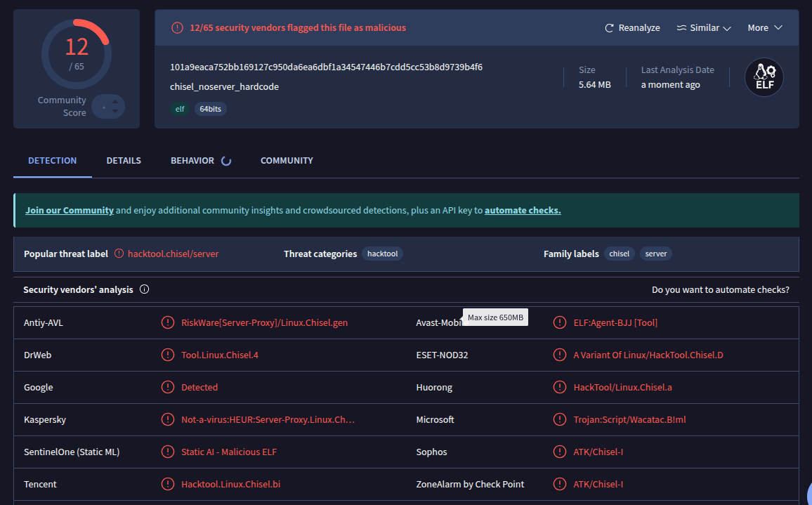The width and height of the screenshot is (812, 505).
Task: Open the Similar files dropdown
Action: click(x=704, y=28)
